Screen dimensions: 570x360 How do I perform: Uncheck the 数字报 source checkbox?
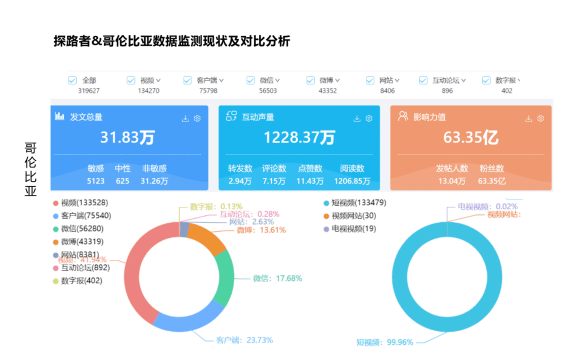tap(486, 80)
